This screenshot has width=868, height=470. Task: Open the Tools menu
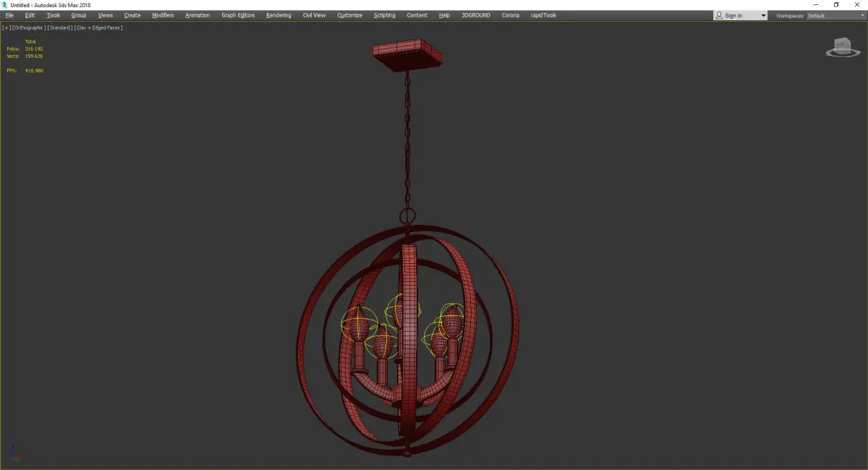click(54, 15)
